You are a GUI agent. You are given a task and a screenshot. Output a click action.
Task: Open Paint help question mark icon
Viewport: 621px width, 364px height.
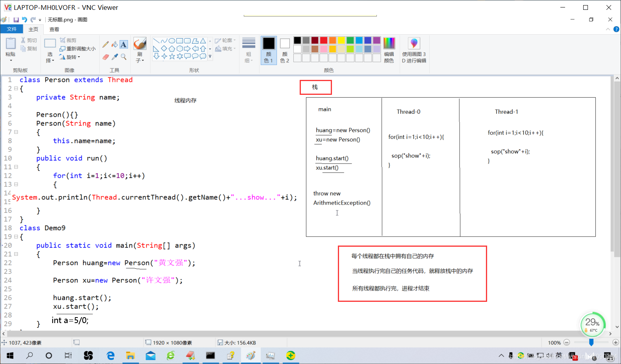click(x=616, y=29)
